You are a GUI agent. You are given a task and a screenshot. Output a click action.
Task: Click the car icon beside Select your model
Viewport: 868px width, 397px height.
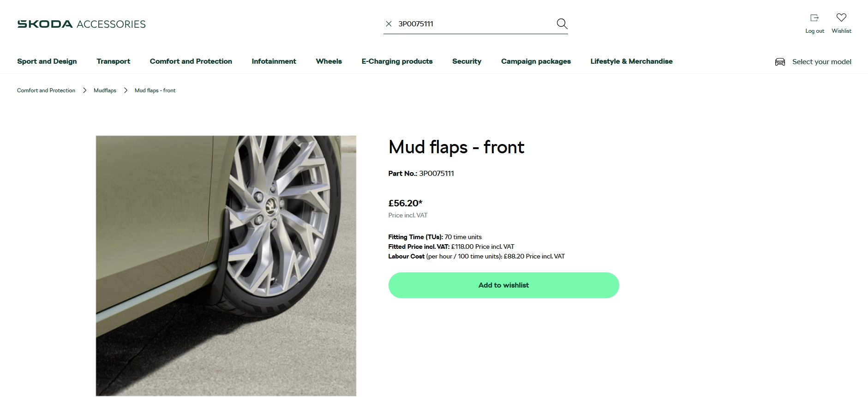click(780, 62)
